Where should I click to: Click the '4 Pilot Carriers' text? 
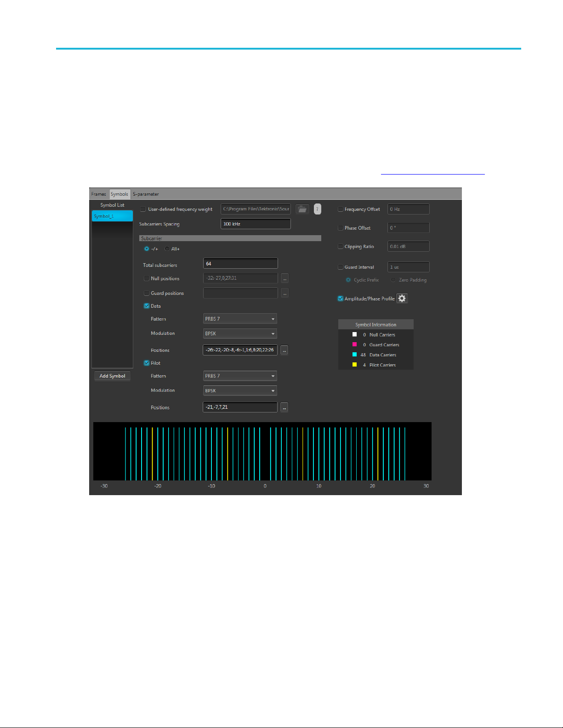[379, 365]
